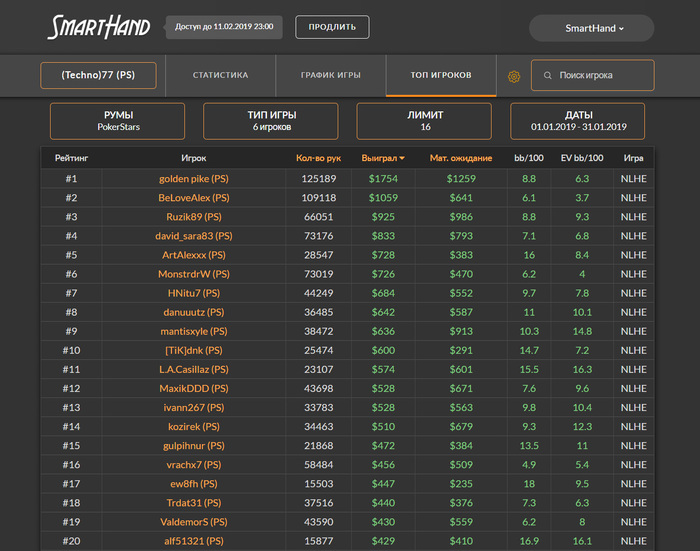Open player vrachx7 (PS)
Screen dimensions: 700x551
(194, 465)
